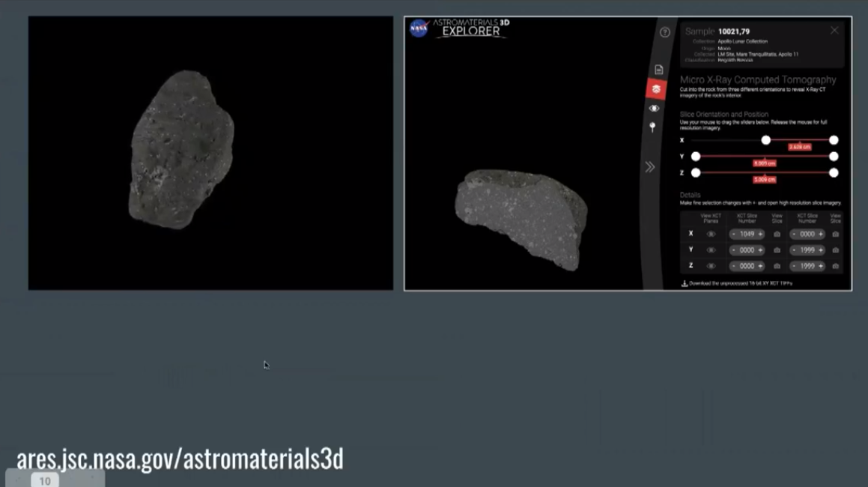
Task: Toggle X plane XCT visibility eye
Action: click(x=711, y=235)
